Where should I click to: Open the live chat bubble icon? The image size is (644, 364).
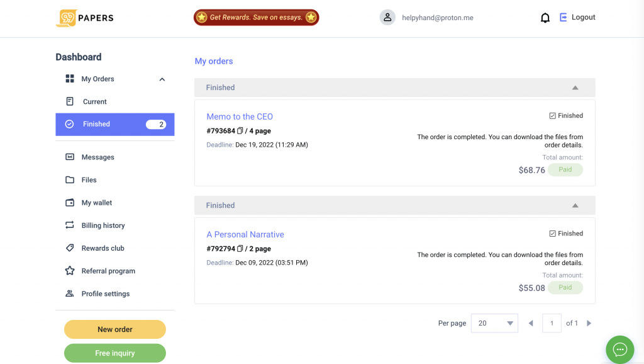619,350
